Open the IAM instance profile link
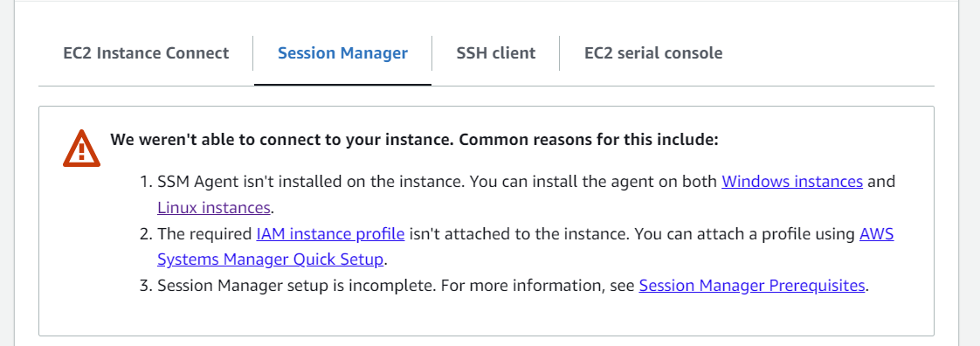980x346 pixels. (x=331, y=234)
